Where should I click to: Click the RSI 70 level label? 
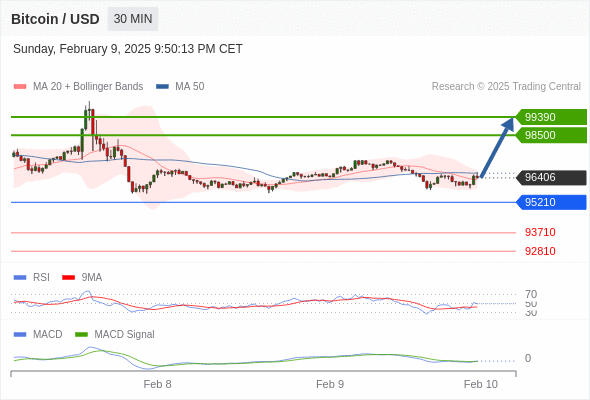531,294
